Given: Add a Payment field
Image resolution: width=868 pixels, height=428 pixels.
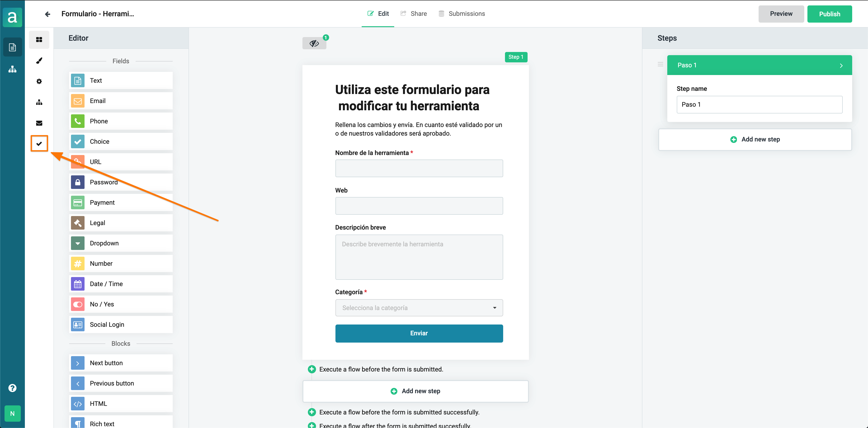Looking at the screenshot, I should [x=121, y=202].
